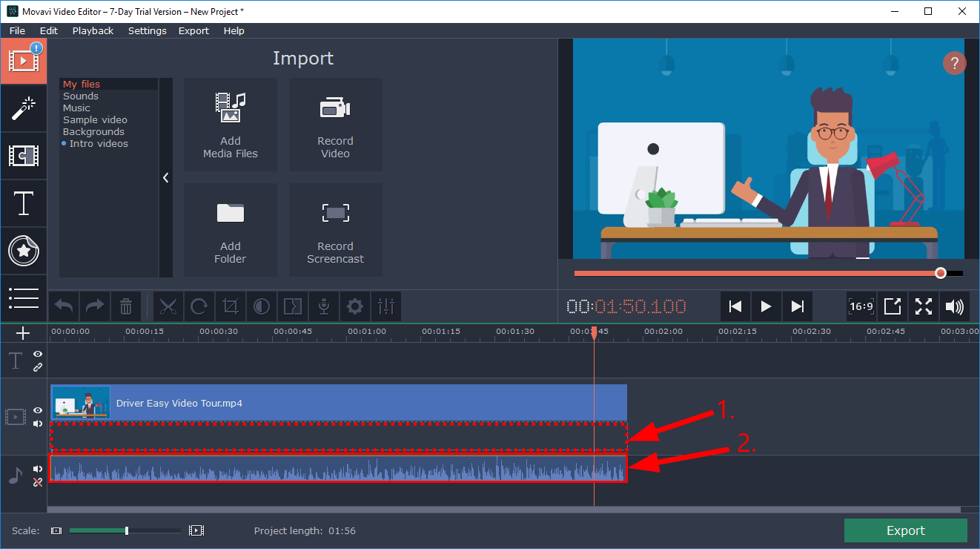Hide the video track visibility
This screenshot has height=549, width=980.
(36, 410)
